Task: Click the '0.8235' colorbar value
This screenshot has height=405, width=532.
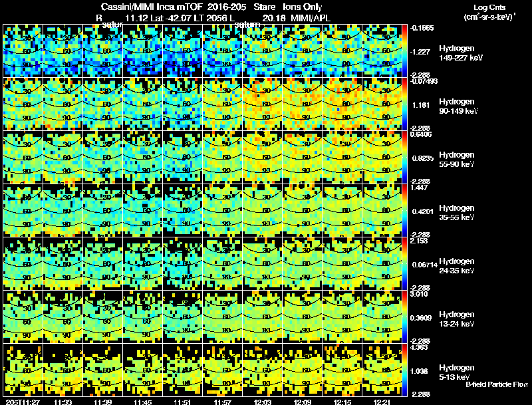Action: 423,158
